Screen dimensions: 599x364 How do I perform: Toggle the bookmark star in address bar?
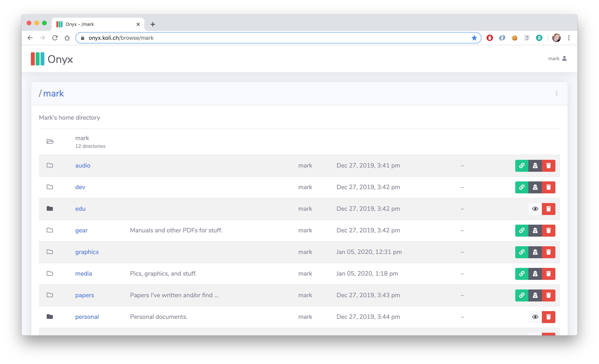[x=474, y=38]
